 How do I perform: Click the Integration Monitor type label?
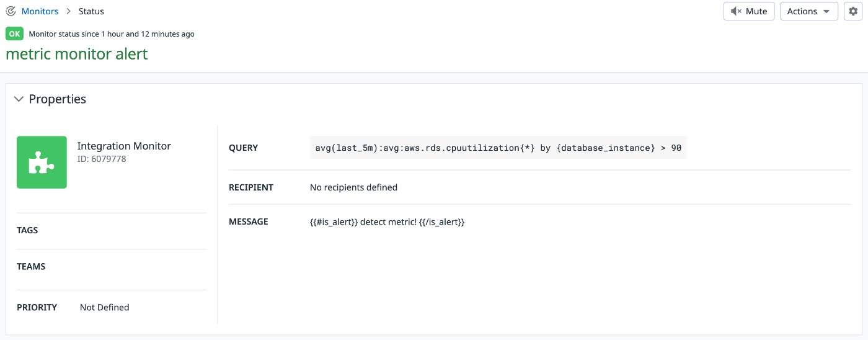(124, 146)
